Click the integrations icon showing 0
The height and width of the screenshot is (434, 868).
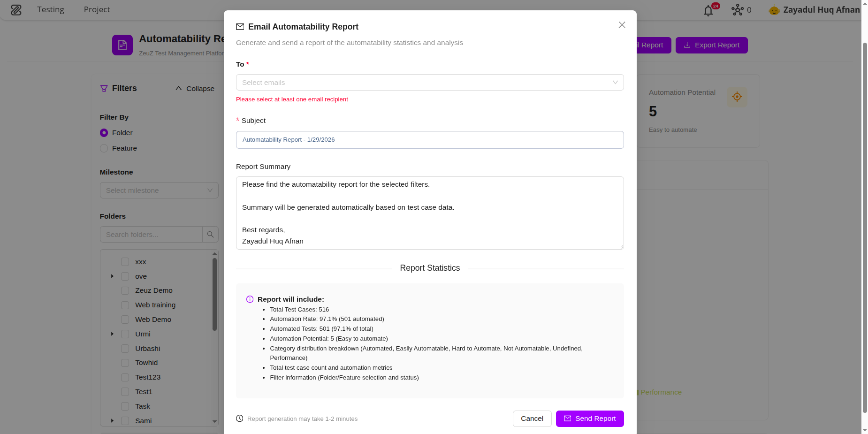[738, 9]
